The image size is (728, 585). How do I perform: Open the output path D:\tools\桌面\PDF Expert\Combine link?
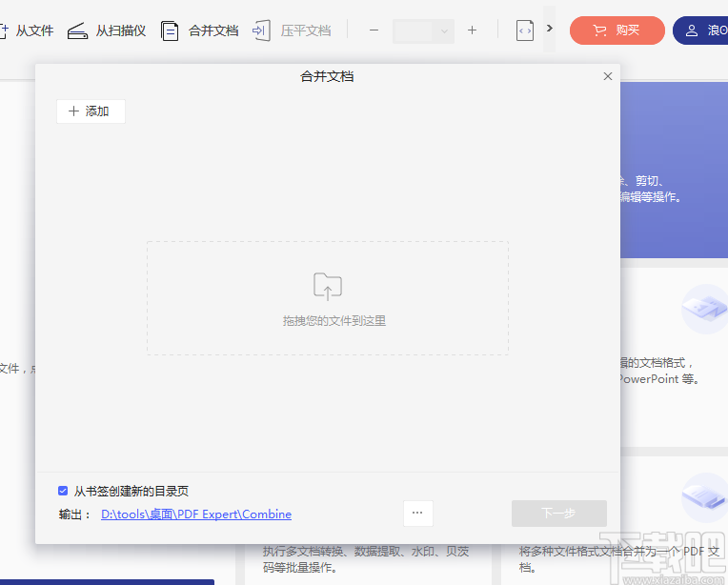click(x=196, y=514)
